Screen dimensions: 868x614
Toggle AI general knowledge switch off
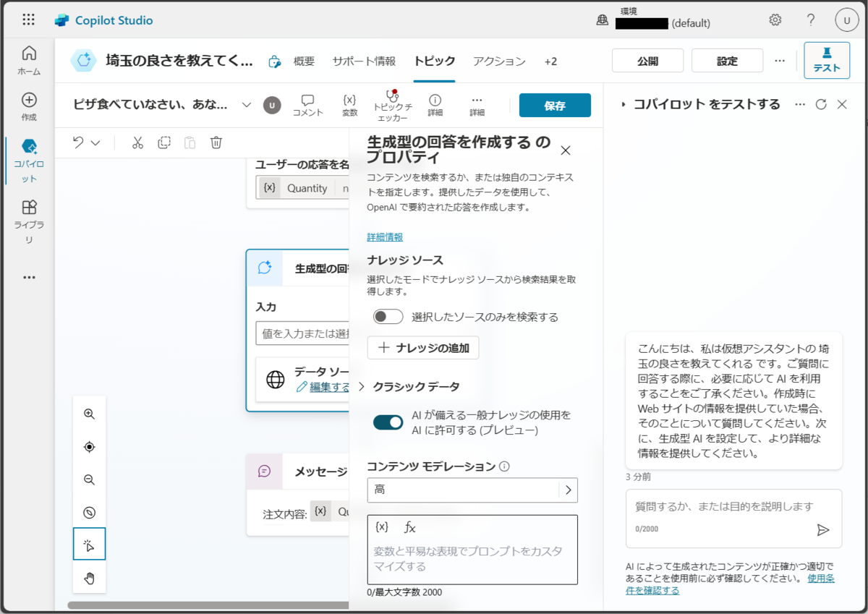388,422
